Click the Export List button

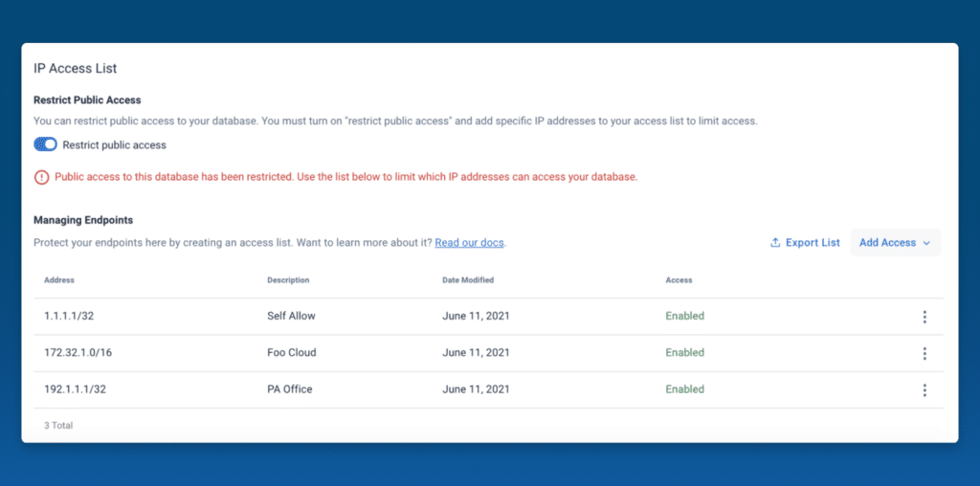coord(805,242)
